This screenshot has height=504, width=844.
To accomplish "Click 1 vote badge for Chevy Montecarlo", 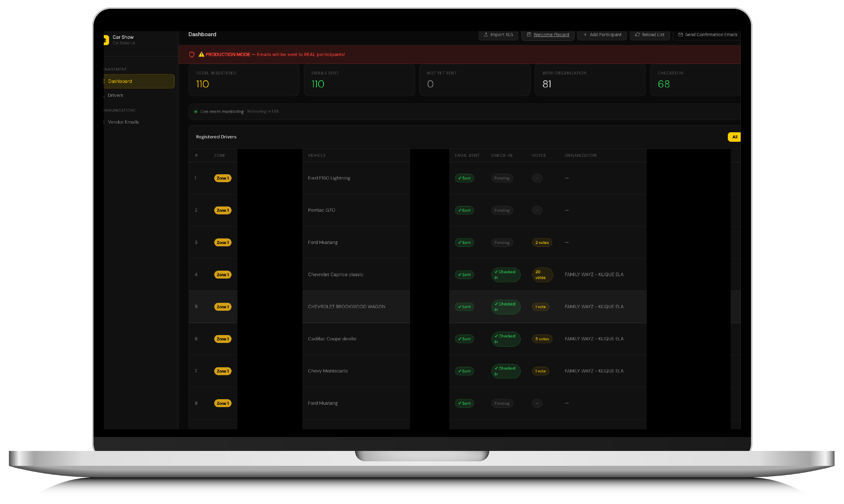I will (540, 371).
